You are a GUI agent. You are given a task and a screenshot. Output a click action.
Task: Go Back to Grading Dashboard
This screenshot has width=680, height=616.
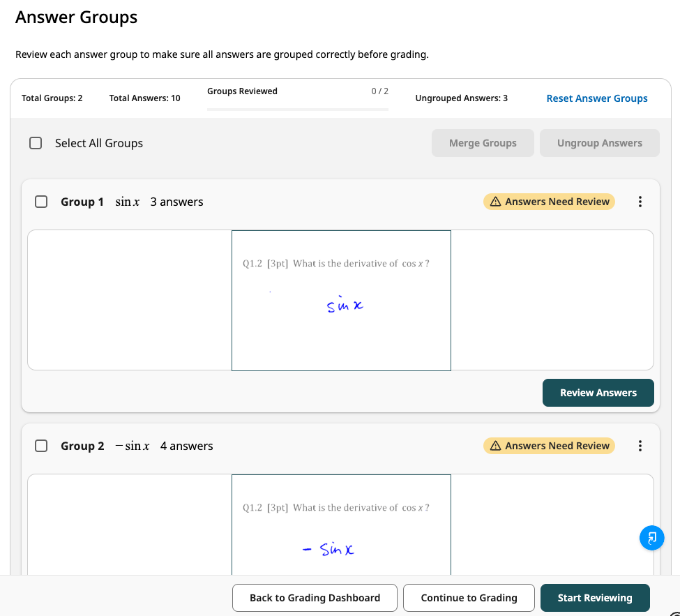pos(315,598)
